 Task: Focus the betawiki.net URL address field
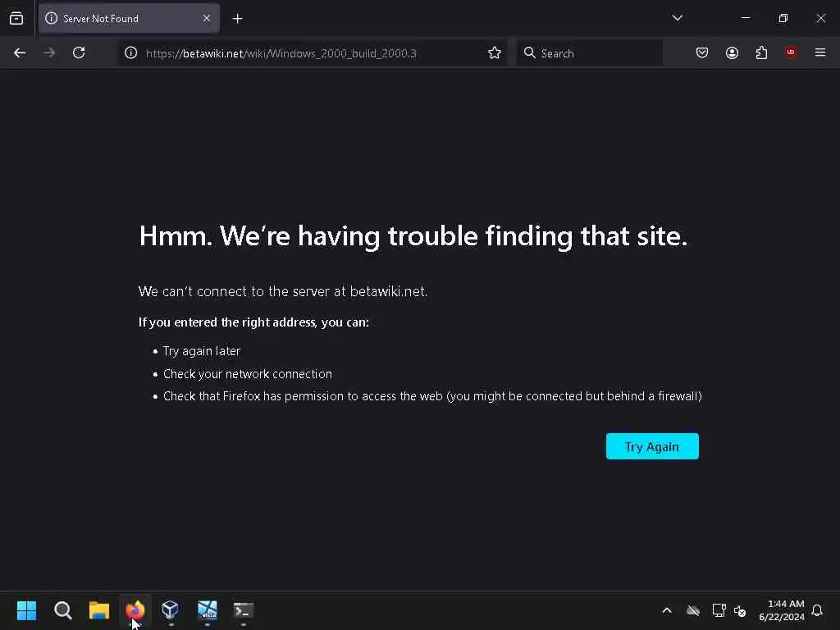tap(313, 53)
